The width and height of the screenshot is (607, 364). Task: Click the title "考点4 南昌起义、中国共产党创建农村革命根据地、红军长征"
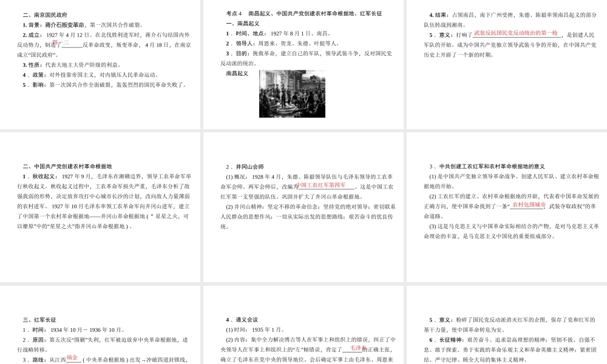[x=304, y=13]
